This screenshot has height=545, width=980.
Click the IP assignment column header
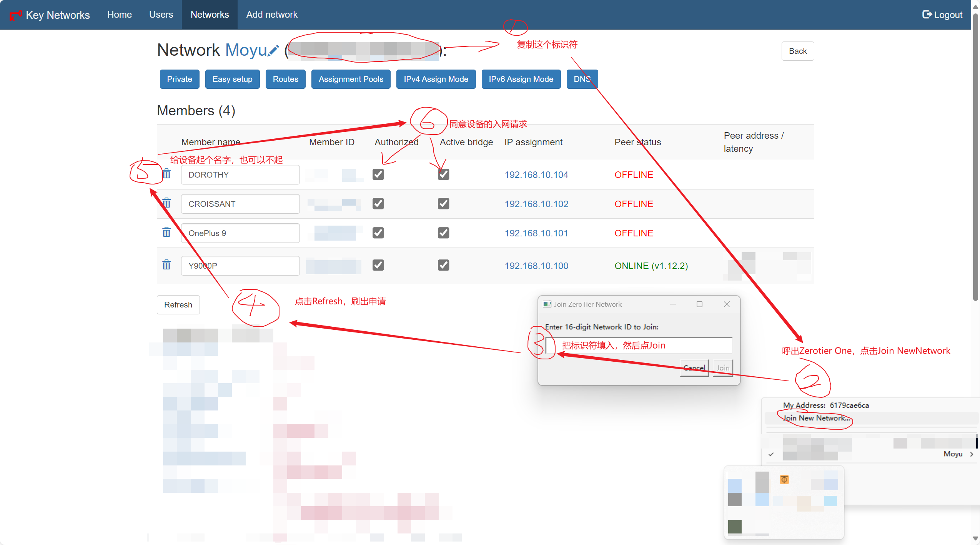[x=534, y=142]
